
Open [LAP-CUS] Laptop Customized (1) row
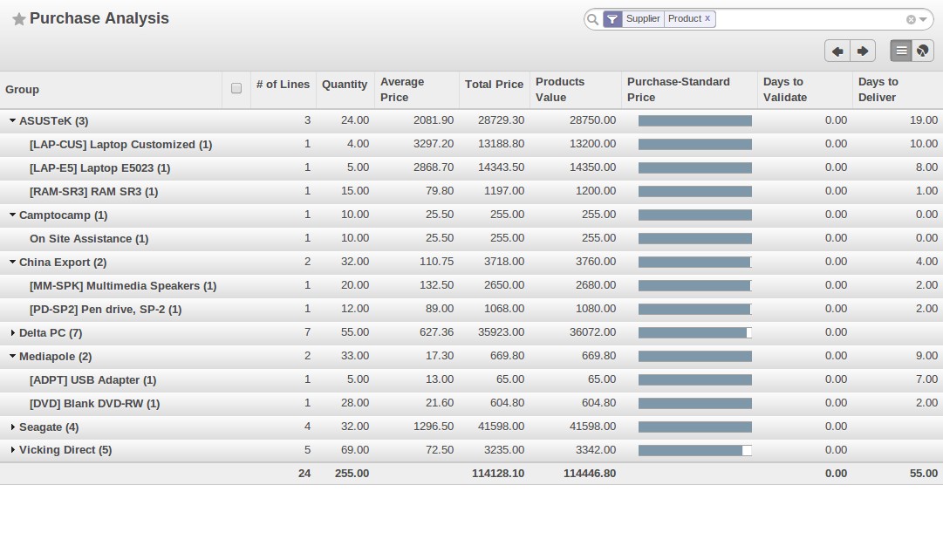[x=471, y=144]
